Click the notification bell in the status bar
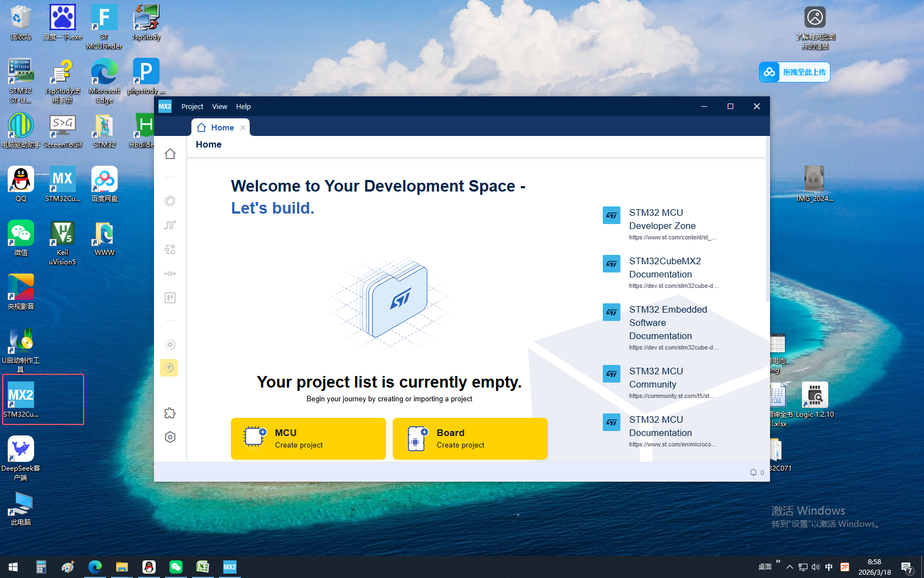The height and width of the screenshot is (578, 924). [753, 472]
